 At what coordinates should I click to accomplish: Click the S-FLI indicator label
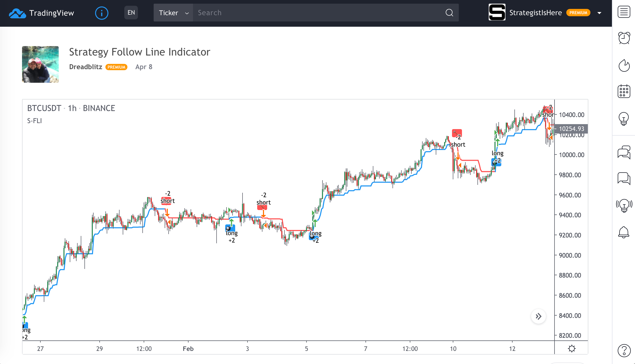pos(34,121)
